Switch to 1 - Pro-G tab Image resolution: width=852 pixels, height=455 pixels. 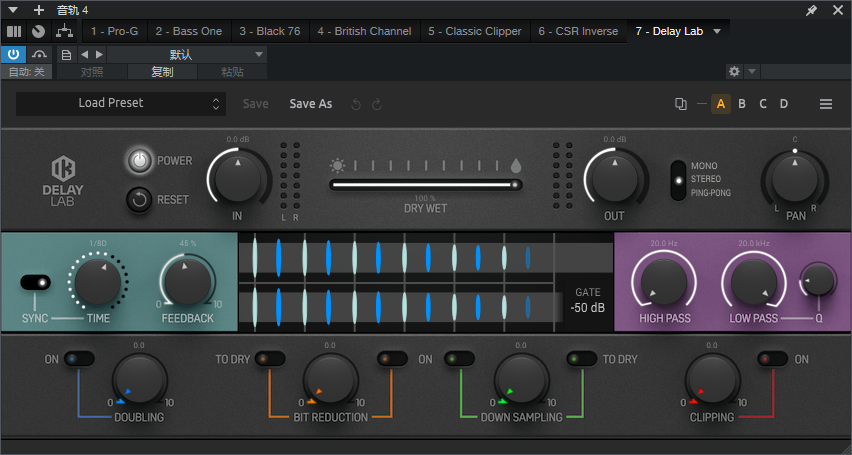pyautogui.click(x=114, y=32)
